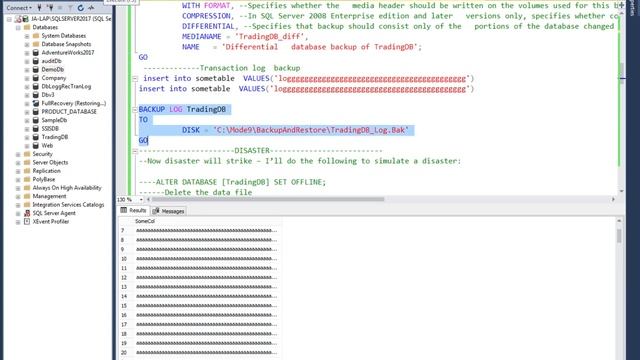
Task: Click the Stop icon in Object Explorer toolbar
Action: tap(60, 8)
